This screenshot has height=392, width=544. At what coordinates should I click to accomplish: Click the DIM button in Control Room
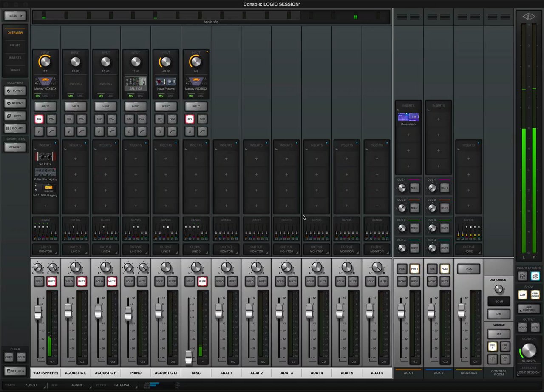click(499, 314)
